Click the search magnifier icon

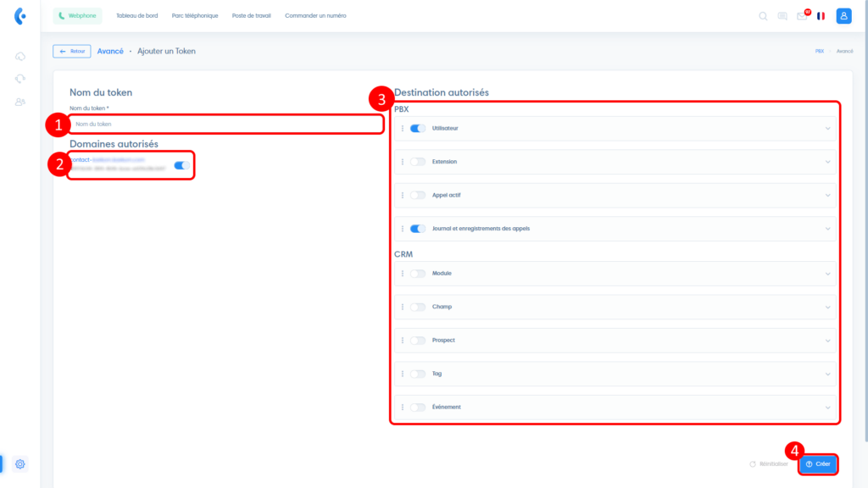(x=763, y=16)
